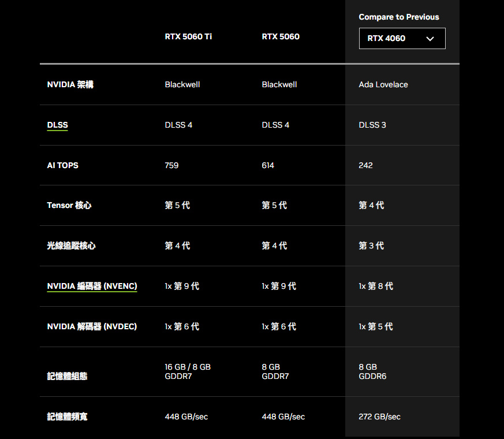504x439 pixels.
Task: Select 第 4 代 in the Tensor 核心 row
Action: (371, 205)
